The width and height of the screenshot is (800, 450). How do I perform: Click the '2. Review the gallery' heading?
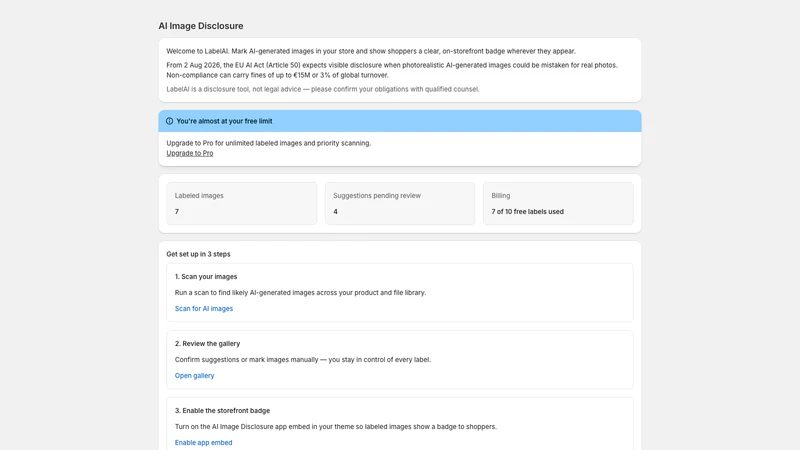coord(207,343)
